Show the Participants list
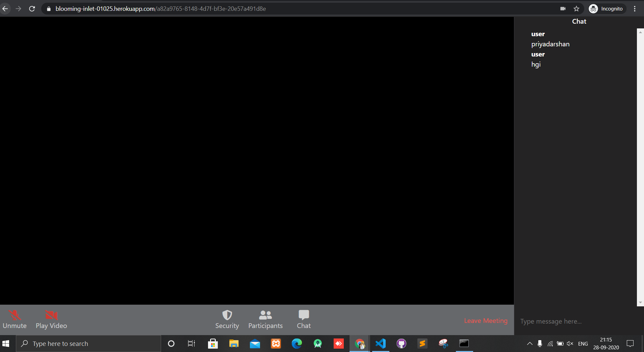Image resolution: width=644 pixels, height=352 pixels. pyautogui.click(x=265, y=319)
